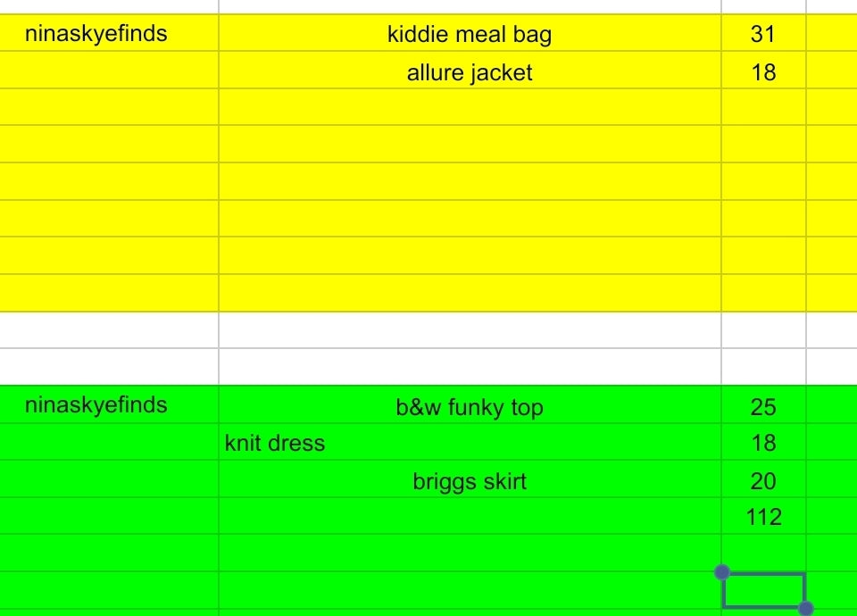The height and width of the screenshot is (616, 857).
Task: Select empty yellow cell directly below allure jacket
Action: click(470, 107)
